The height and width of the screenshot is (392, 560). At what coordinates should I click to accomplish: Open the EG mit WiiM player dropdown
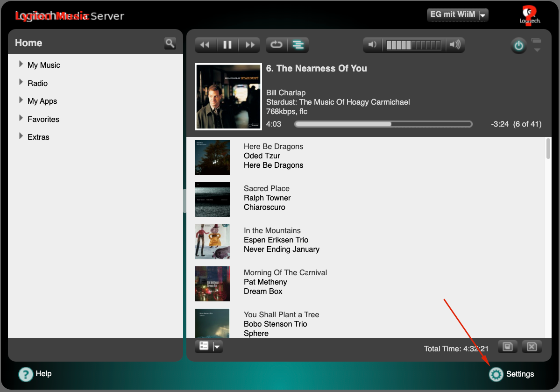[x=457, y=15]
